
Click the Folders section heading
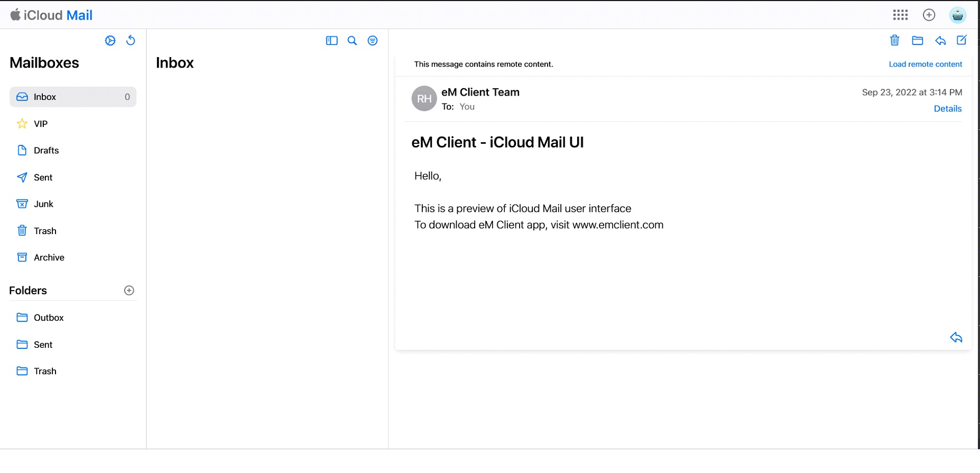28,290
